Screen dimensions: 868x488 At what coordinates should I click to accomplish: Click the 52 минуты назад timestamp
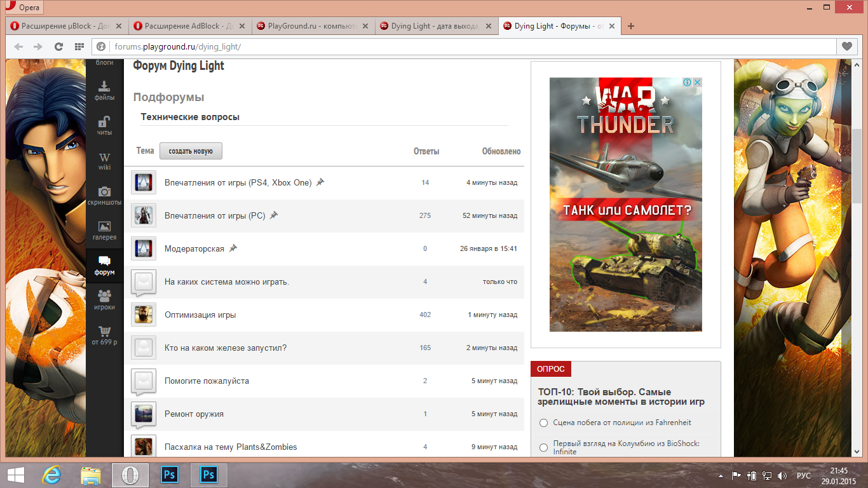click(490, 216)
